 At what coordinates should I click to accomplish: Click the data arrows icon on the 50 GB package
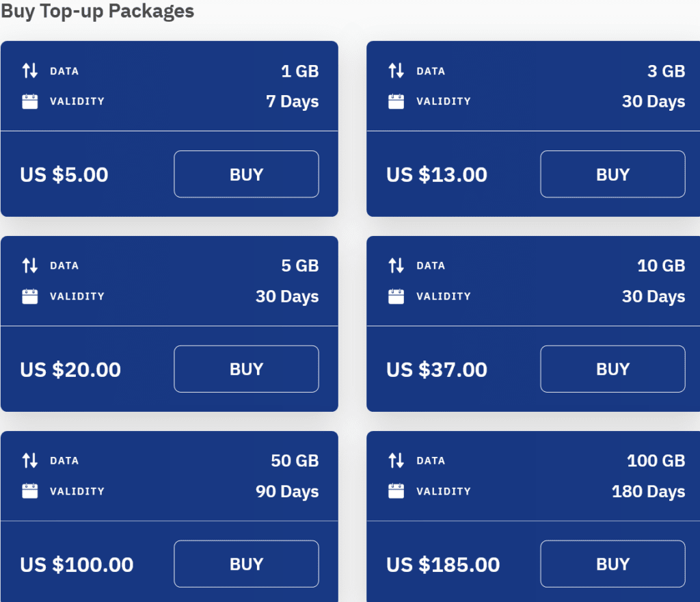[30, 460]
